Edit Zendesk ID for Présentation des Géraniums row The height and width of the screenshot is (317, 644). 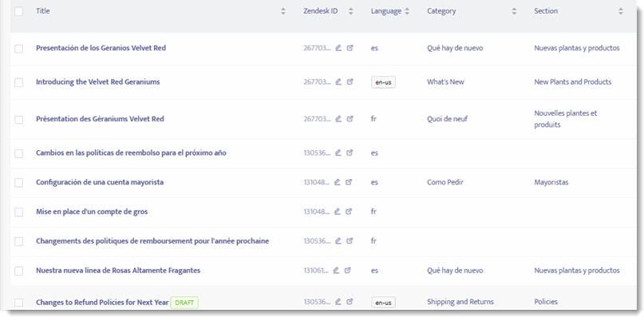pos(338,119)
